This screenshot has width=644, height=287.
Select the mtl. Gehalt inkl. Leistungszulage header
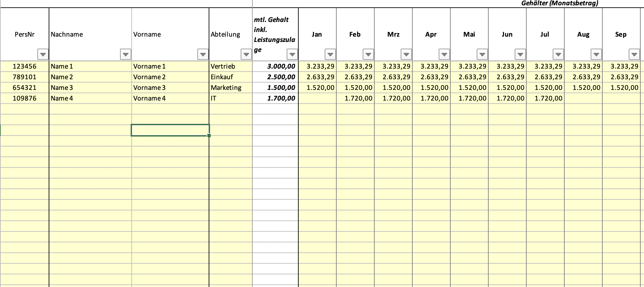[275, 34]
